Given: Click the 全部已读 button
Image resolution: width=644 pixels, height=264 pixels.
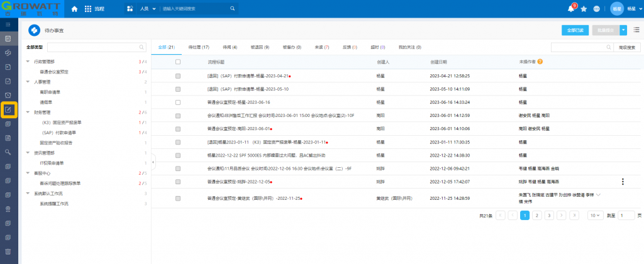Looking at the screenshot, I should (575, 30).
